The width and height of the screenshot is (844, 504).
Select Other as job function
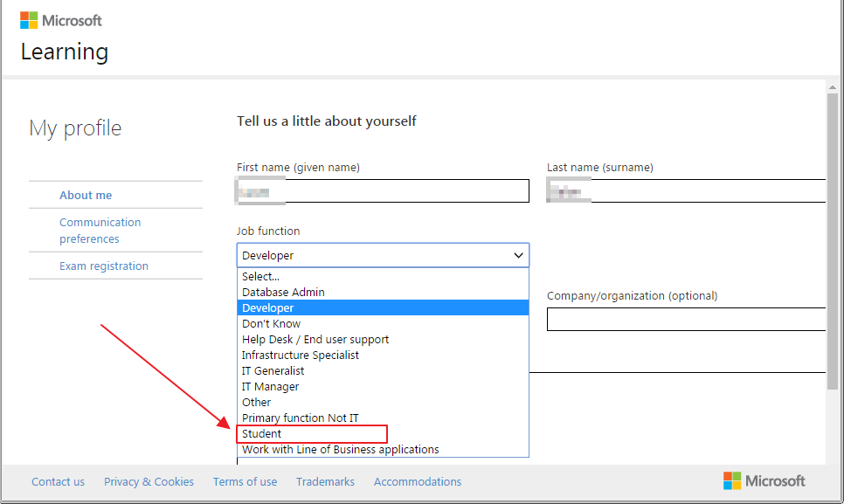pos(383,403)
